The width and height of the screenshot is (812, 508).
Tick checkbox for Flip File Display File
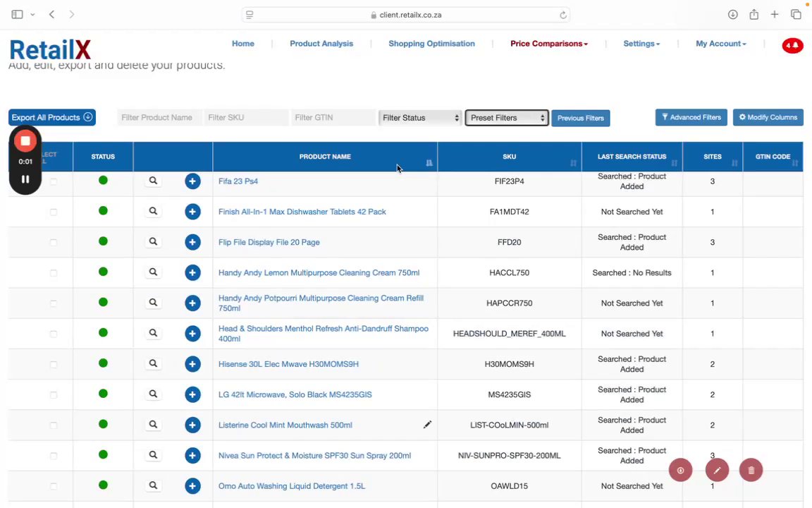click(x=54, y=243)
